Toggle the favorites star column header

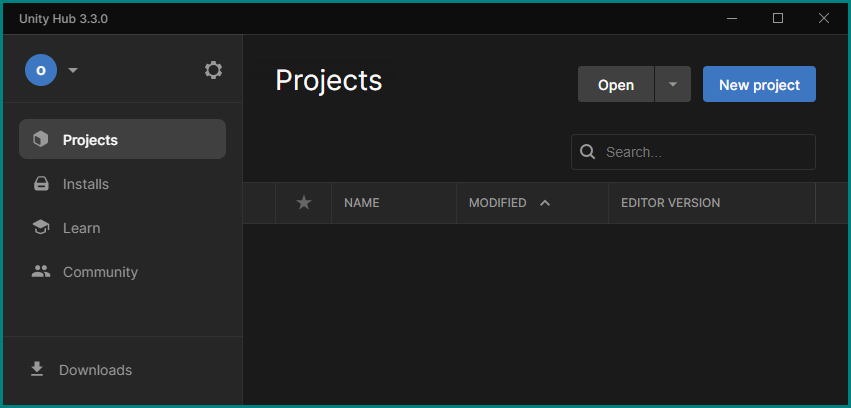pyautogui.click(x=304, y=203)
